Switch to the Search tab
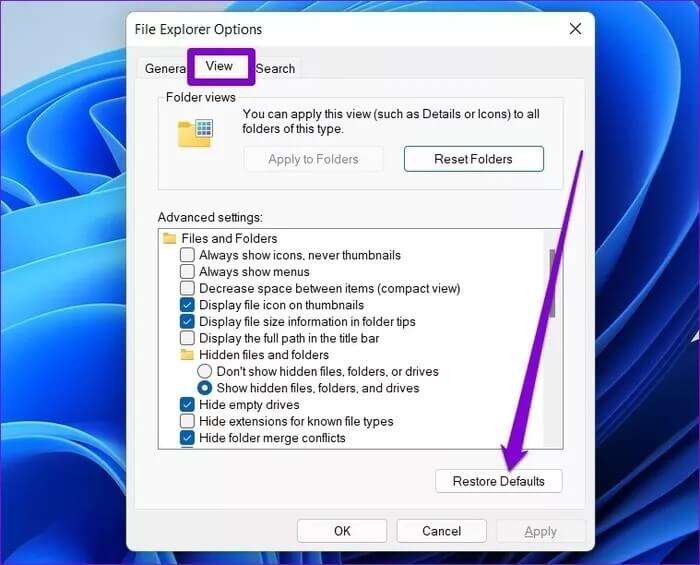The width and height of the screenshot is (700, 565). [x=275, y=69]
